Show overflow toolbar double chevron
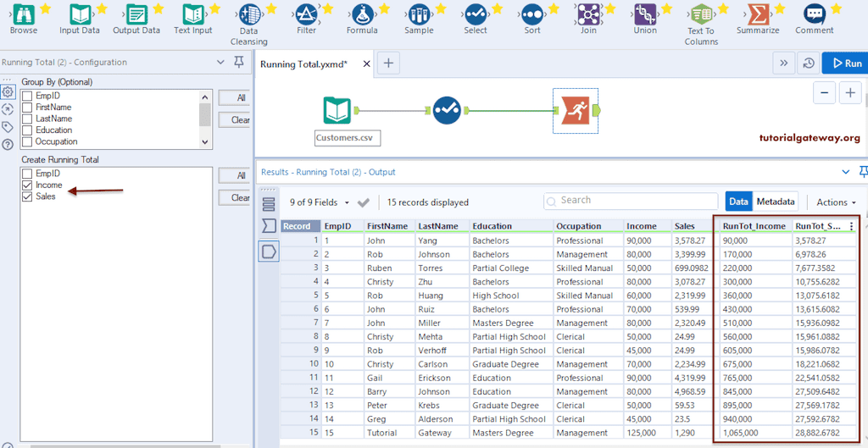The image size is (868, 448). [783, 64]
